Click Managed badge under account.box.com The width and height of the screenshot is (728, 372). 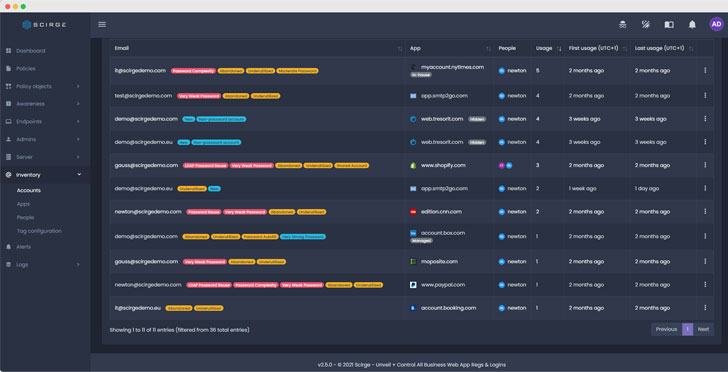pyautogui.click(x=421, y=241)
